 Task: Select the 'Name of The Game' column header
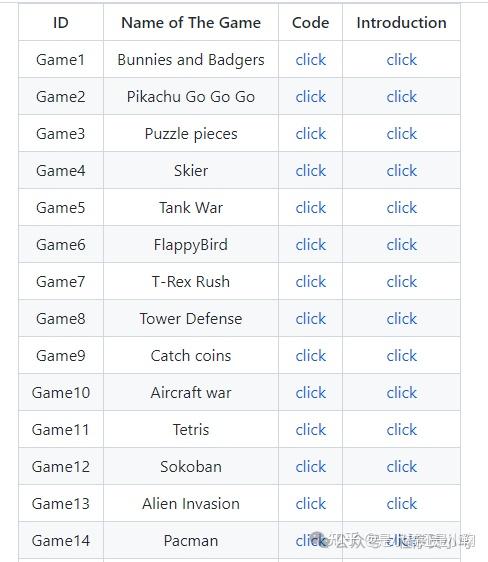point(191,23)
